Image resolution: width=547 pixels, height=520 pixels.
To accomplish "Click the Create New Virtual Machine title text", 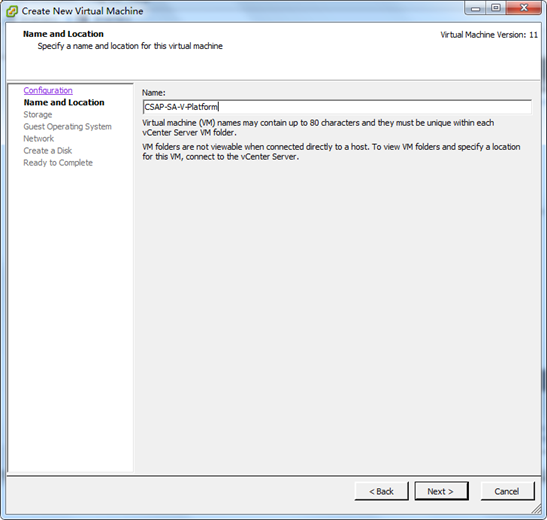I will click(82, 11).
